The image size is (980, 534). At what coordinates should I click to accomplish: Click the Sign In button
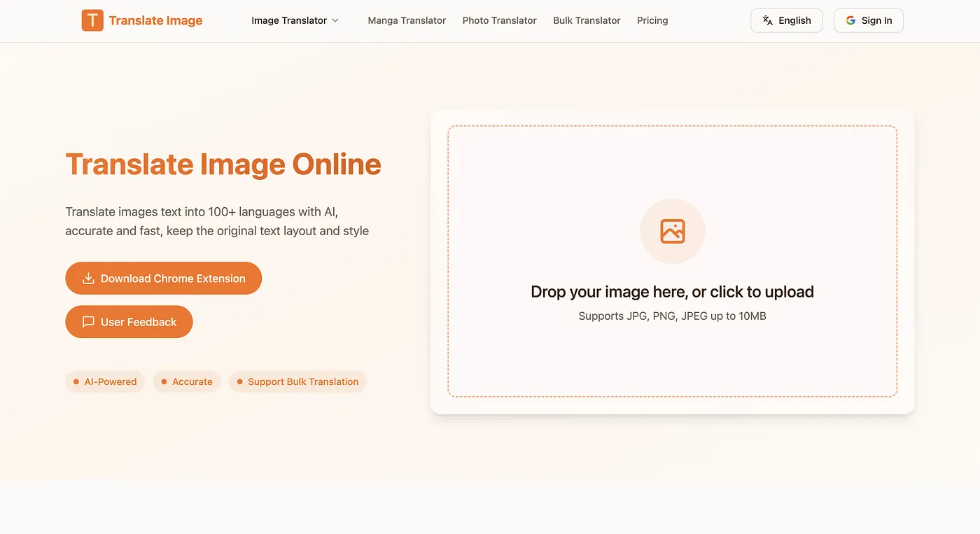869,20
